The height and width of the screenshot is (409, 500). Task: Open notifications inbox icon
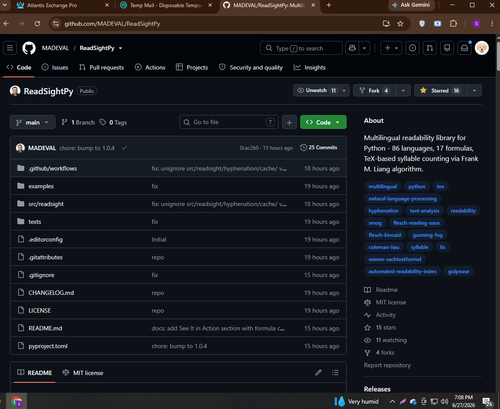click(464, 48)
